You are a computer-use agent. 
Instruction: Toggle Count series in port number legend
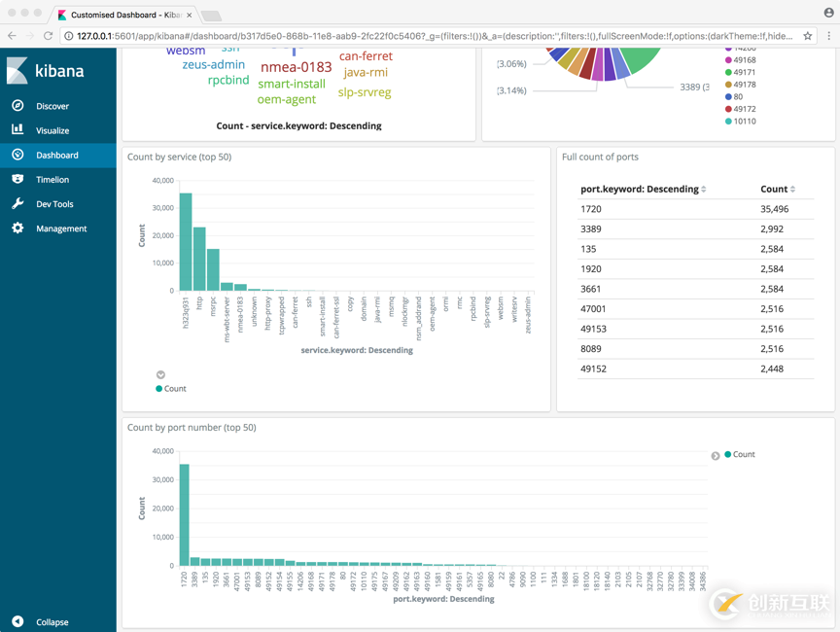click(743, 454)
